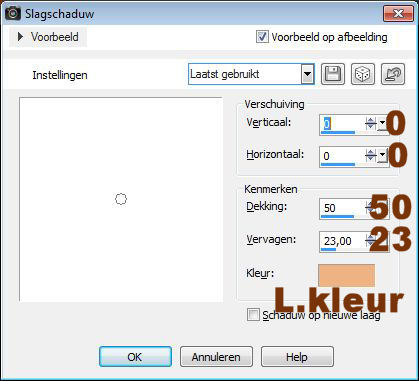Click the shadow offset handle in preview

[x=121, y=199]
